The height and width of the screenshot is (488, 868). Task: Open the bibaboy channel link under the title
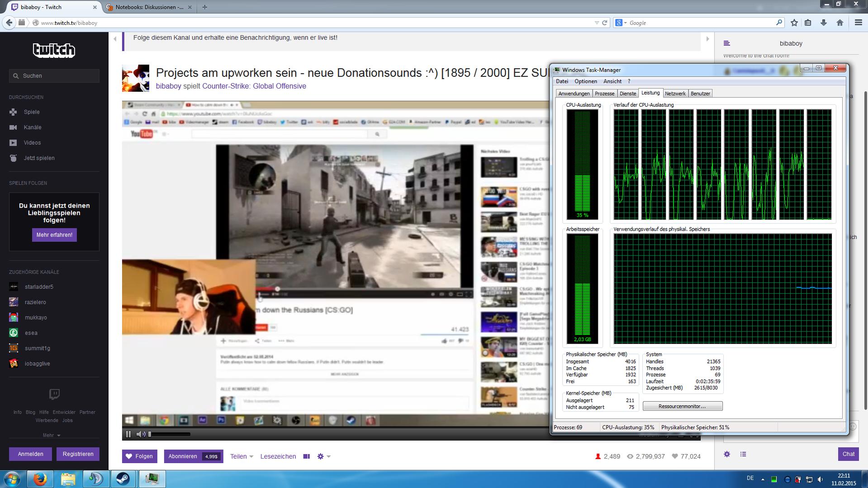point(169,86)
